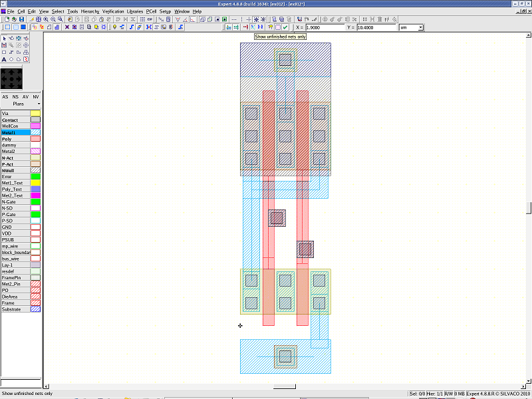Select the Text tool in tool palette
Viewport: 532px width, 399px height.
[4, 59]
